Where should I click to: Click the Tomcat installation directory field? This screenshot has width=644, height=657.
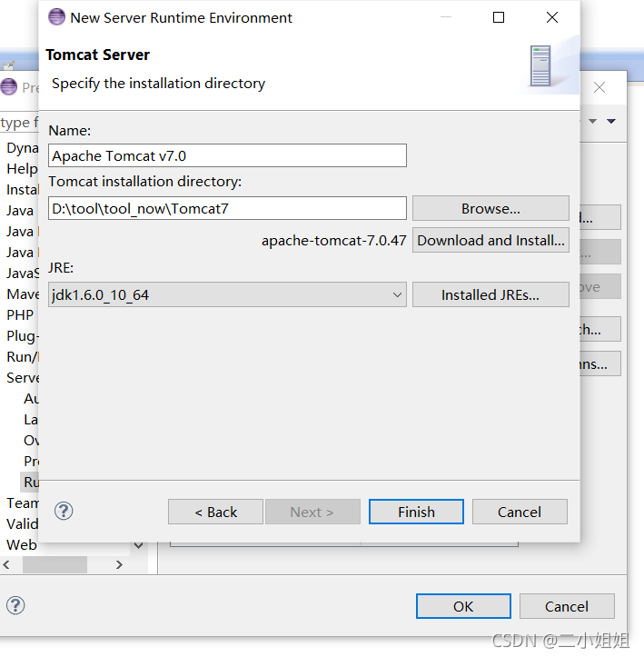pyautogui.click(x=227, y=208)
